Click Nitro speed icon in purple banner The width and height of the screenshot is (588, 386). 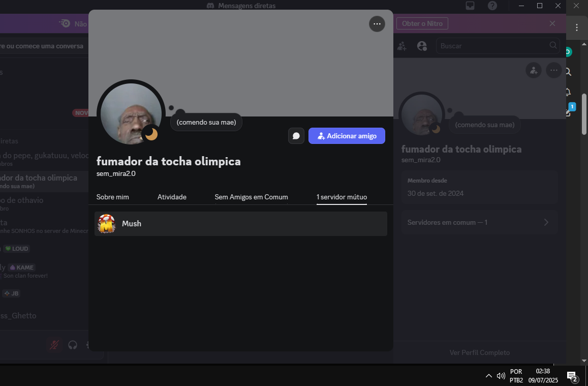point(65,23)
